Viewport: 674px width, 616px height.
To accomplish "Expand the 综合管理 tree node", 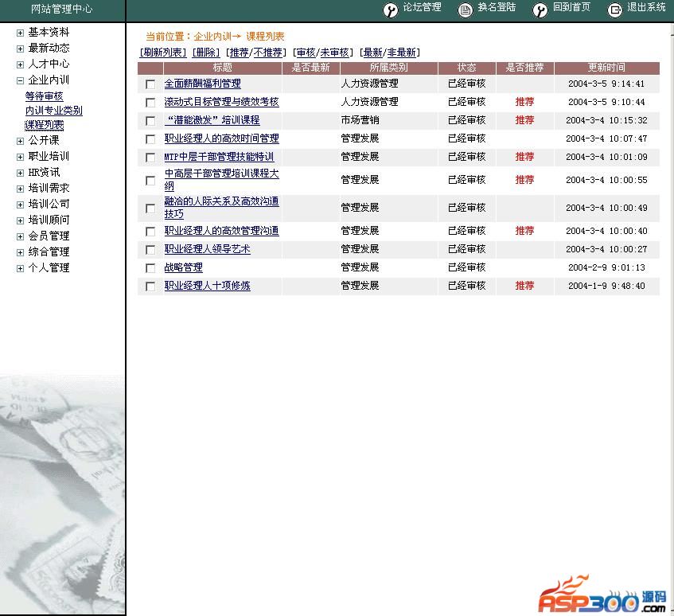I will 20,252.
